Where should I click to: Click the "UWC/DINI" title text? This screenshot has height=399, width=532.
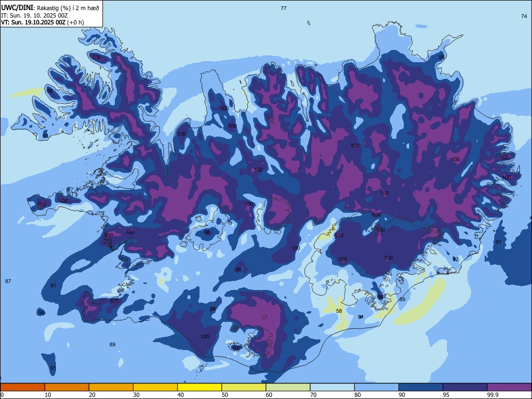(18, 7)
